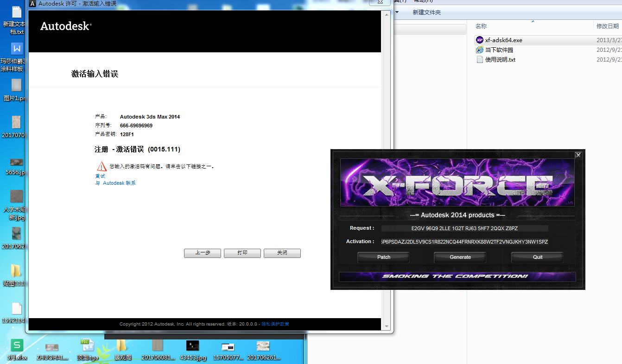The height and width of the screenshot is (364, 622).
Task: Click the Request code field in X-Force
Action: [465, 228]
